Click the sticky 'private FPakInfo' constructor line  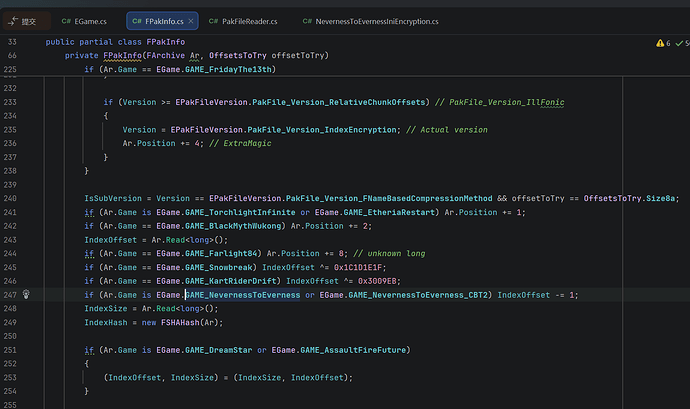[x=197, y=55]
